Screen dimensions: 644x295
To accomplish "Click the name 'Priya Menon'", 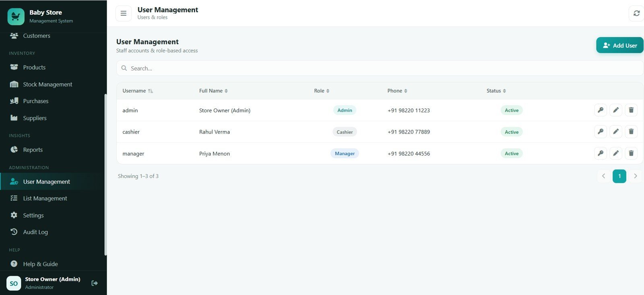I will [x=215, y=154].
